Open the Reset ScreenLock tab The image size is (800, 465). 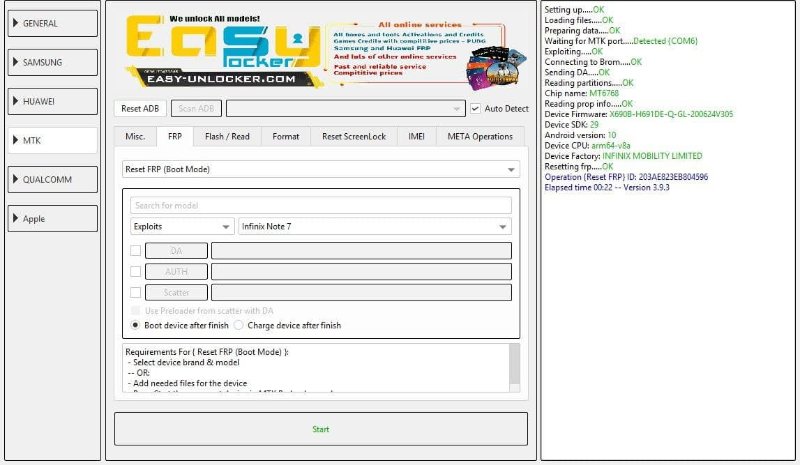click(x=354, y=137)
